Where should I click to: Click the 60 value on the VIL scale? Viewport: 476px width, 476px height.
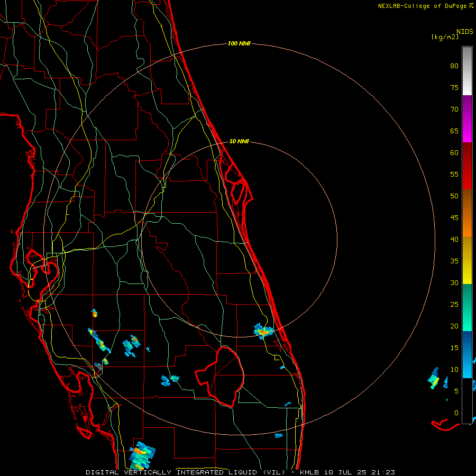click(x=454, y=153)
